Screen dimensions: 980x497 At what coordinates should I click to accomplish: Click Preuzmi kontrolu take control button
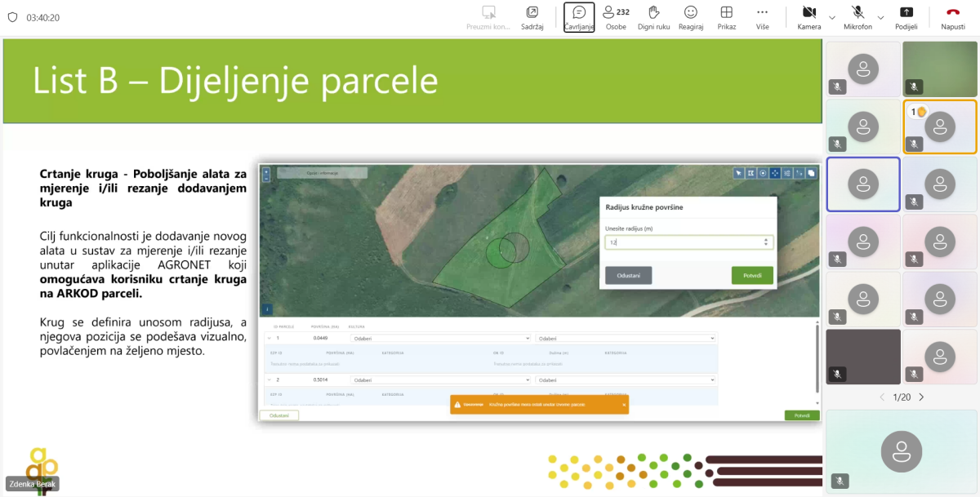coord(488,17)
